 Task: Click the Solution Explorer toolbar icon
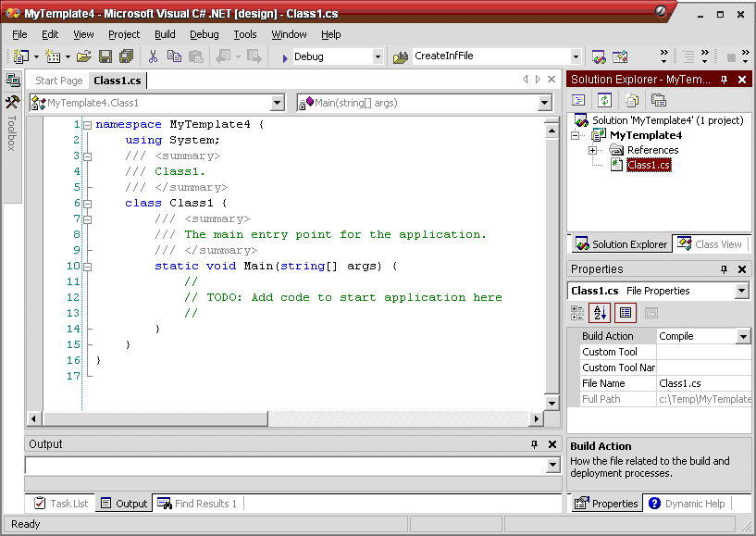point(599,56)
